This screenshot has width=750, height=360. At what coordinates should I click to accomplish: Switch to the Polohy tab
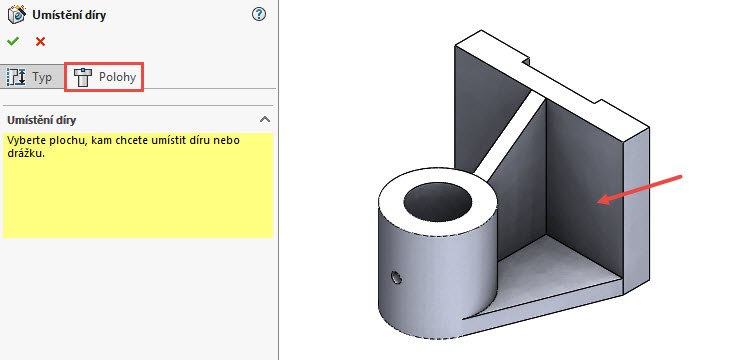pos(104,77)
